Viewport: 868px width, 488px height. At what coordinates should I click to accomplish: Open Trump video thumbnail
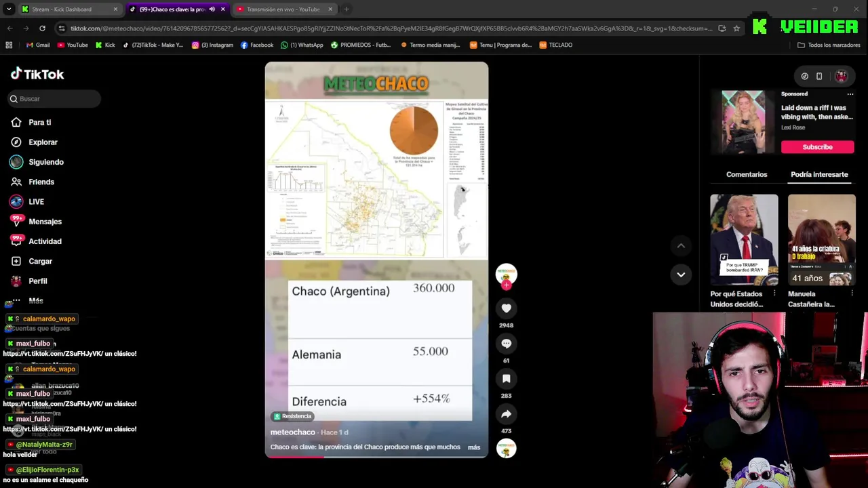(744, 240)
